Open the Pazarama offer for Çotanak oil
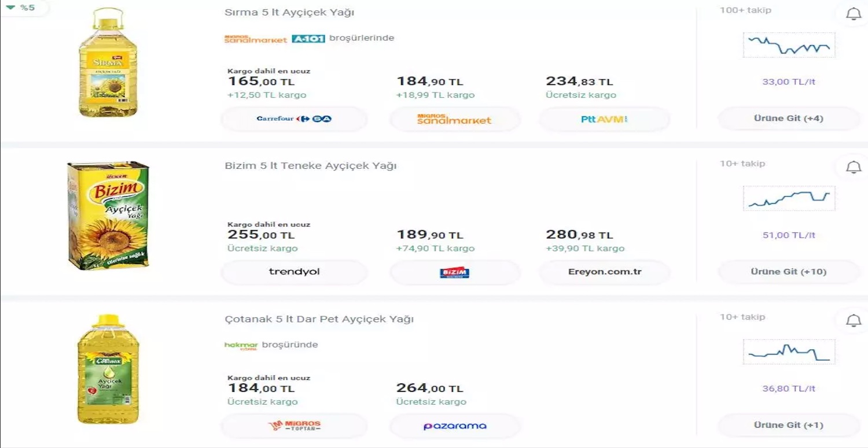 454,426
